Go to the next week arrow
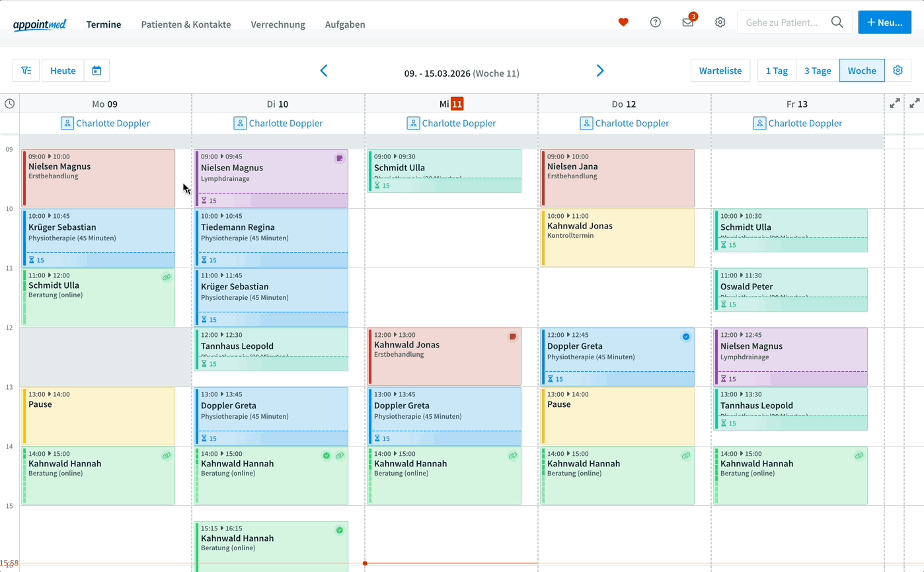Image resolution: width=924 pixels, height=572 pixels. pyautogui.click(x=599, y=71)
